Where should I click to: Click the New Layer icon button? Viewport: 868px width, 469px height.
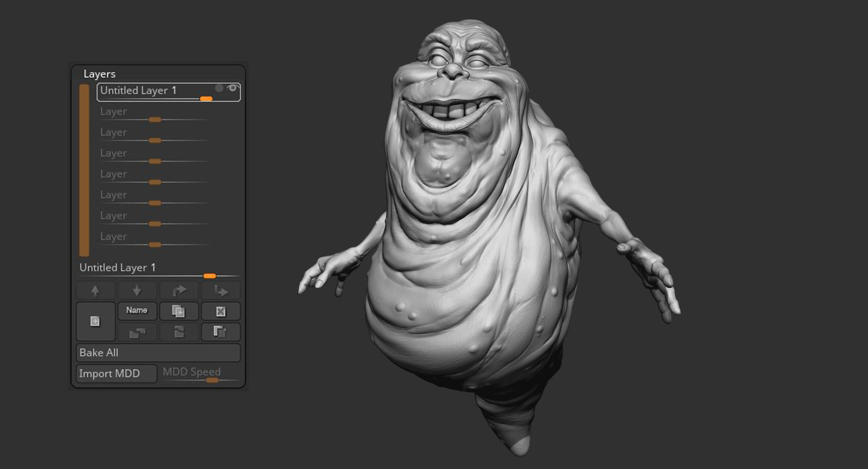tap(96, 321)
